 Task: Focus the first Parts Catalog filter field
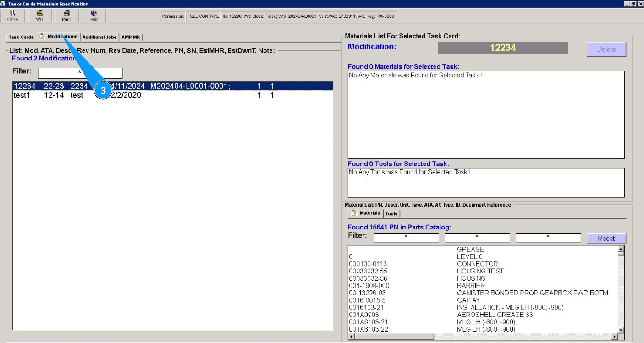[x=406, y=238]
